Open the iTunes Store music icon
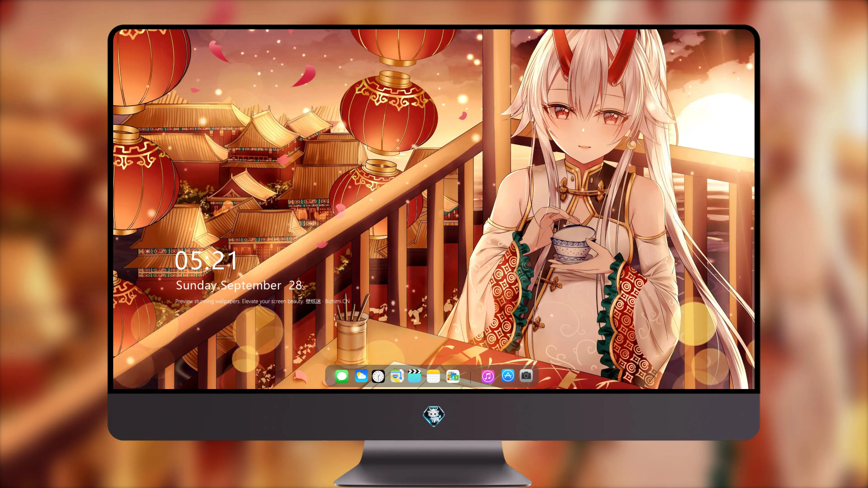 (x=488, y=376)
